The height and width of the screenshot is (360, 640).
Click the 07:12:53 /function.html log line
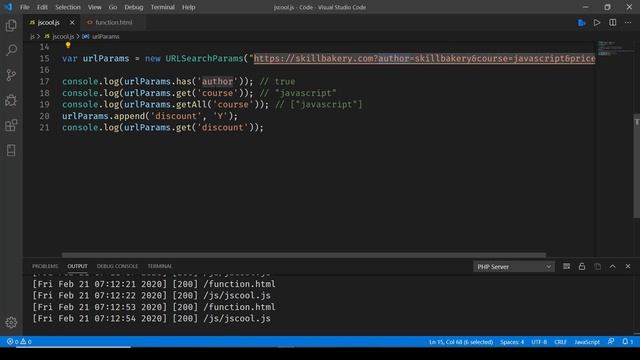click(x=154, y=307)
